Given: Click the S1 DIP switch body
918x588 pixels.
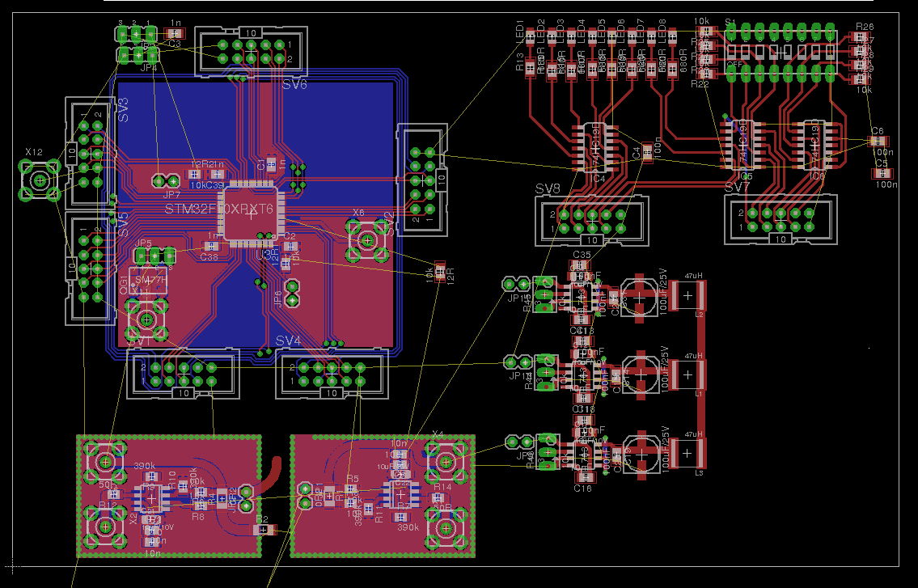Looking at the screenshot, I should tap(780, 52).
